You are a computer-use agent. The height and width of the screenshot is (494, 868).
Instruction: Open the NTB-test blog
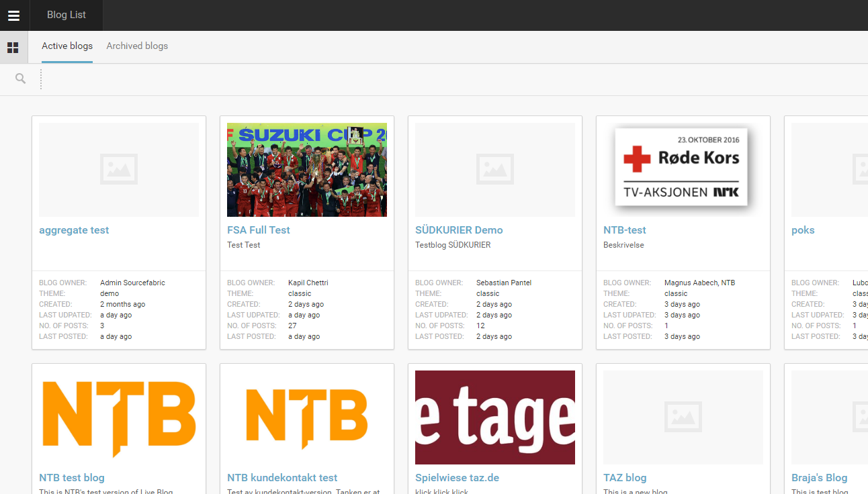pyautogui.click(x=625, y=230)
